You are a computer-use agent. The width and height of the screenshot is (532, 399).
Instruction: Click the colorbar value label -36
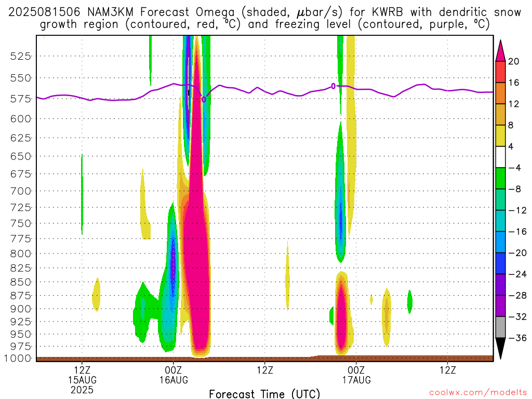tap(518, 338)
